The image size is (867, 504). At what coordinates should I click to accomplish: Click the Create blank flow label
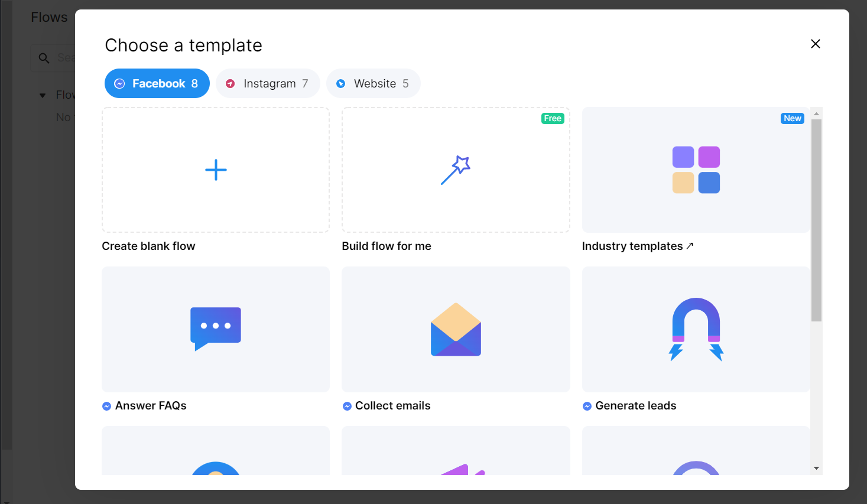(x=148, y=246)
